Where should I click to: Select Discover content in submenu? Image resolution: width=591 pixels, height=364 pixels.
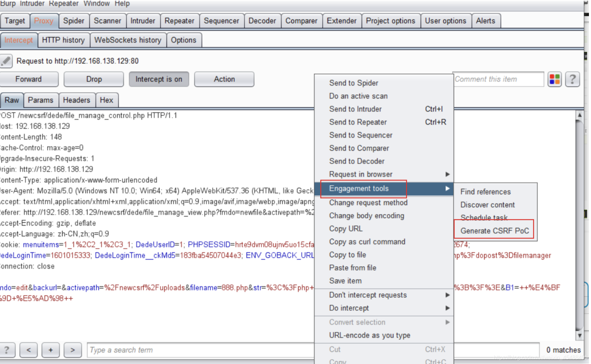495,205
